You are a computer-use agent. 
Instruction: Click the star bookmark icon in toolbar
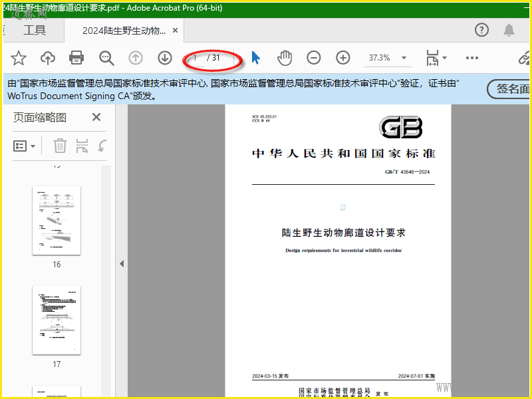pyautogui.click(x=19, y=58)
